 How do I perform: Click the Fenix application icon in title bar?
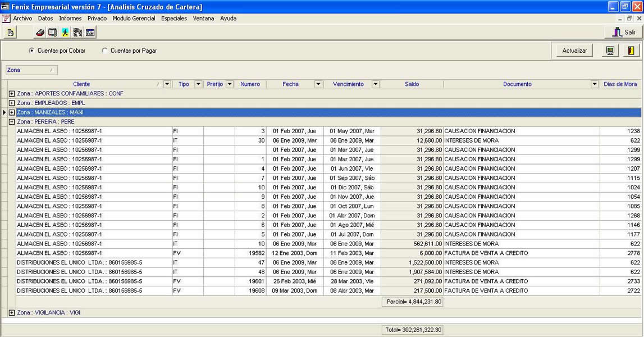tap(6, 7)
